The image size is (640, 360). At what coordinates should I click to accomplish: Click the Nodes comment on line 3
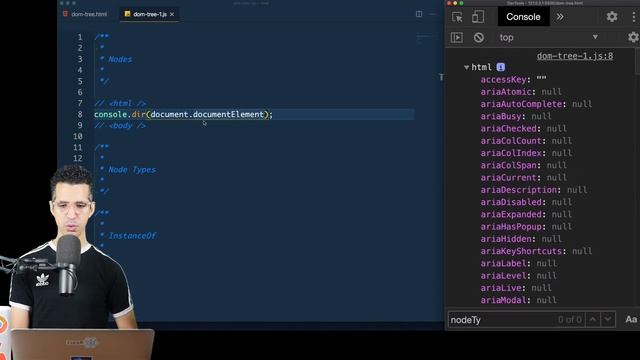point(120,59)
